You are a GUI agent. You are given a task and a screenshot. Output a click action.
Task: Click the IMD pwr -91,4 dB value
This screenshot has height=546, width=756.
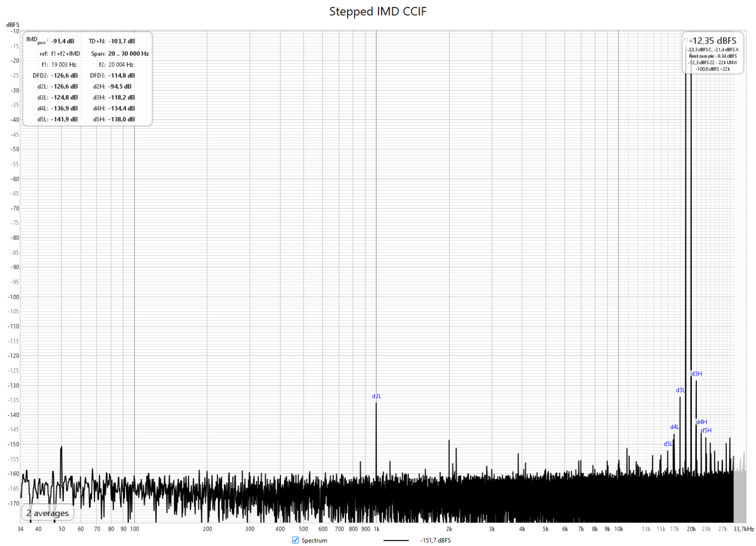pyautogui.click(x=63, y=41)
